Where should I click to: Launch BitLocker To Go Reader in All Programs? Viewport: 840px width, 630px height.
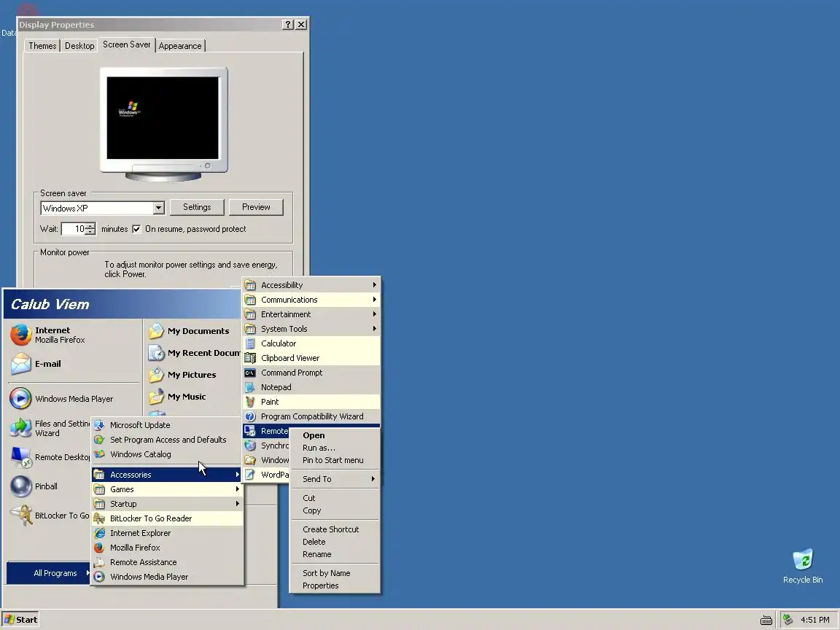167,518
